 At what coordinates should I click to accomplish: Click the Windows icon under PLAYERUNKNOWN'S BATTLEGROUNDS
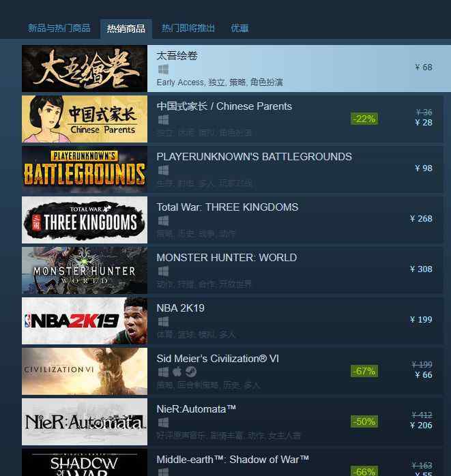(163, 170)
